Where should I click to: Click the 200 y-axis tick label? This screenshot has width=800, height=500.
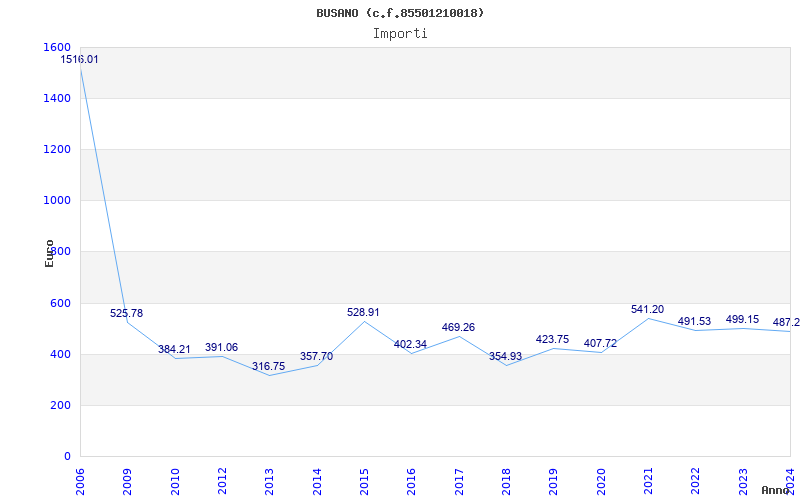(61, 405)
